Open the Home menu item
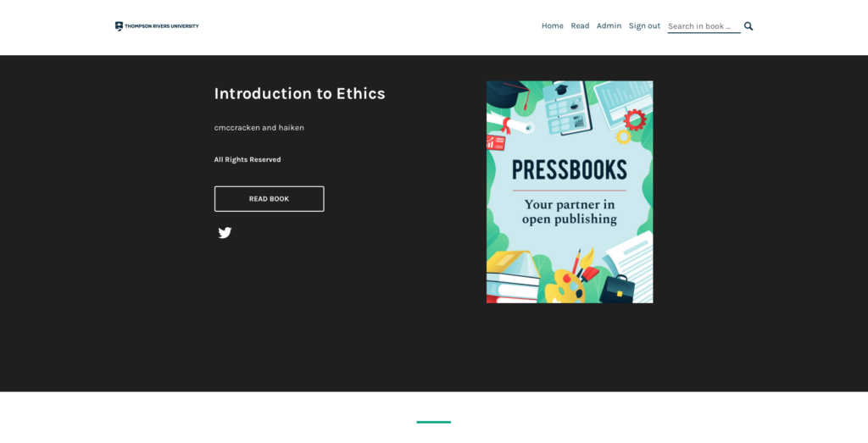The image size is (868, 443). tap(553, 26)
